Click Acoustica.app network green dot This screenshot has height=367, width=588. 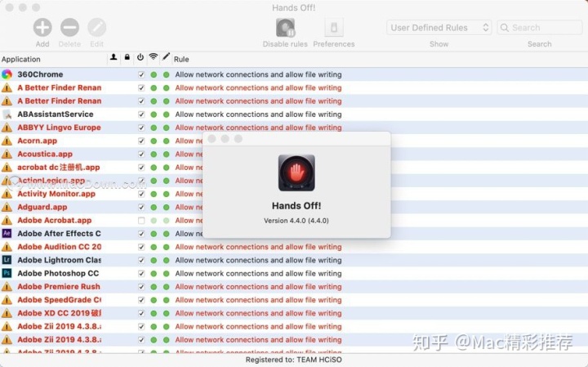154,154
